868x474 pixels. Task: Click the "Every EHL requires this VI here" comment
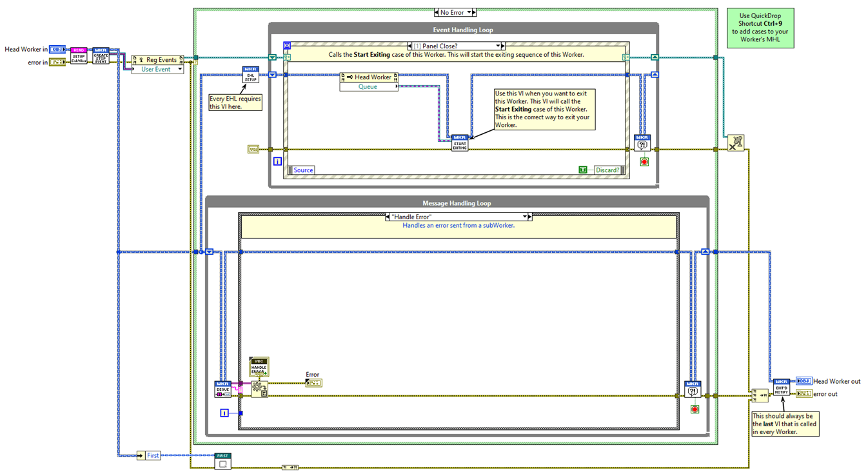click(235, 103)
